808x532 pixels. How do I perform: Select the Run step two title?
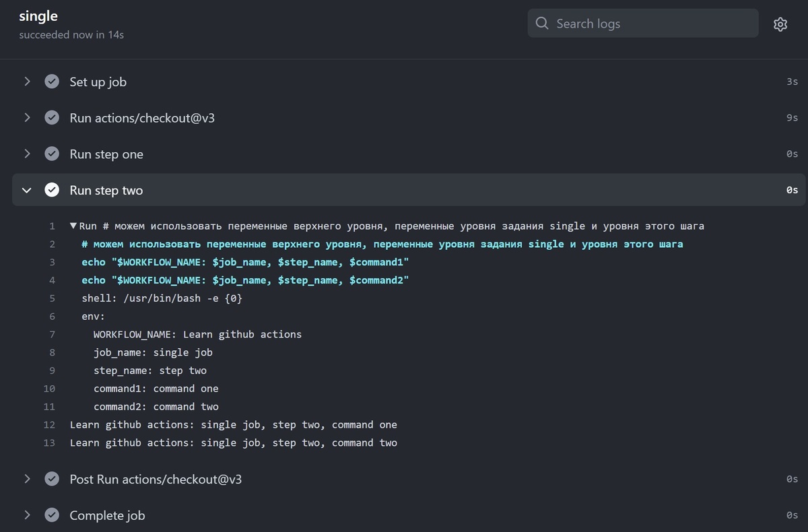(106, 191)
